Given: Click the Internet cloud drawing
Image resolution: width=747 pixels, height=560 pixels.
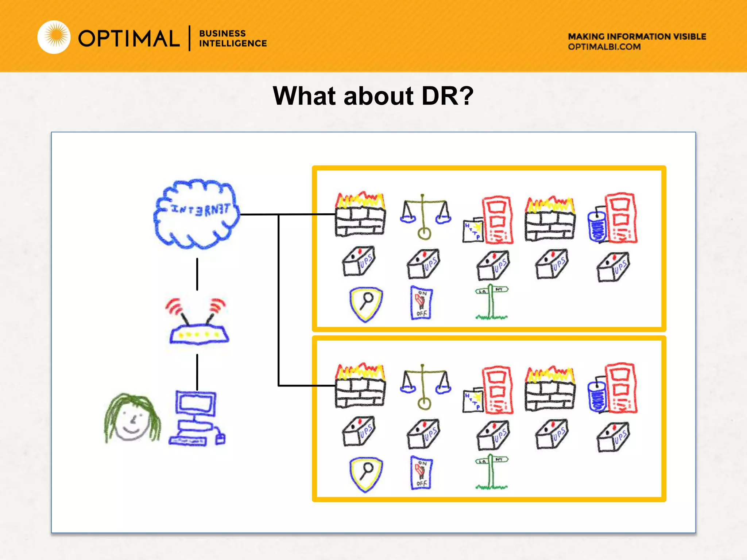Looking at the screenshot, I should [197, 214].
